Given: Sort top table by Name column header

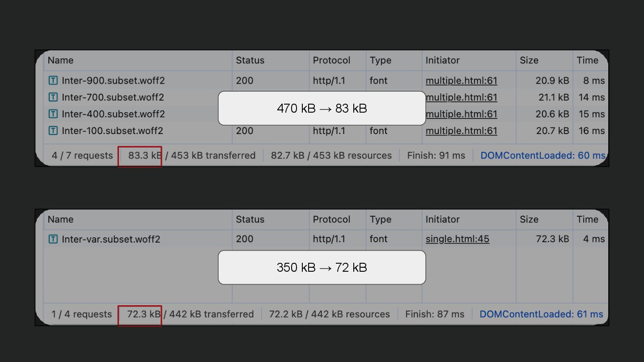Looking at the screenshot, I should click(x=60, y=60).
